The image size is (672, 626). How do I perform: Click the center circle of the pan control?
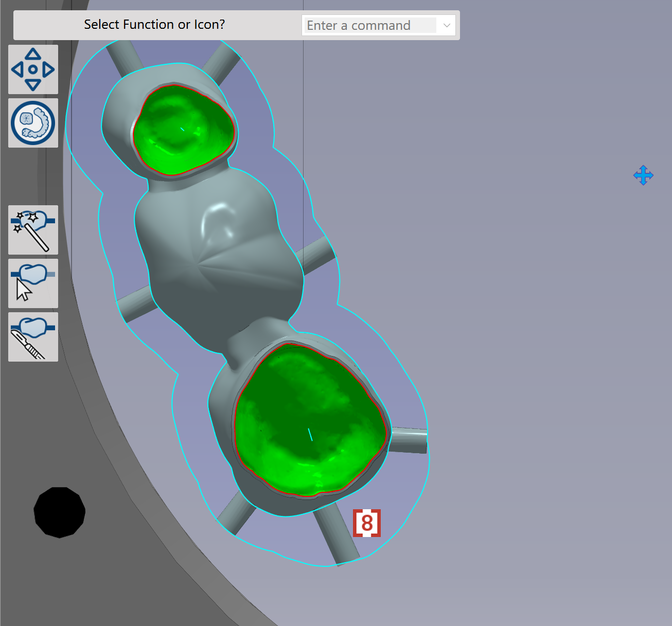(x=33, y=69)
